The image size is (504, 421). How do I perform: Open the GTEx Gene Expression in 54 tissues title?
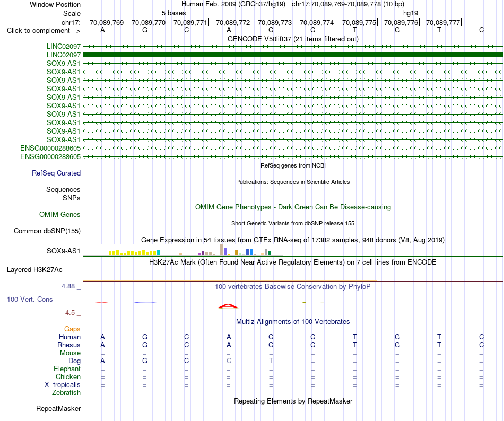click(293, 240)
